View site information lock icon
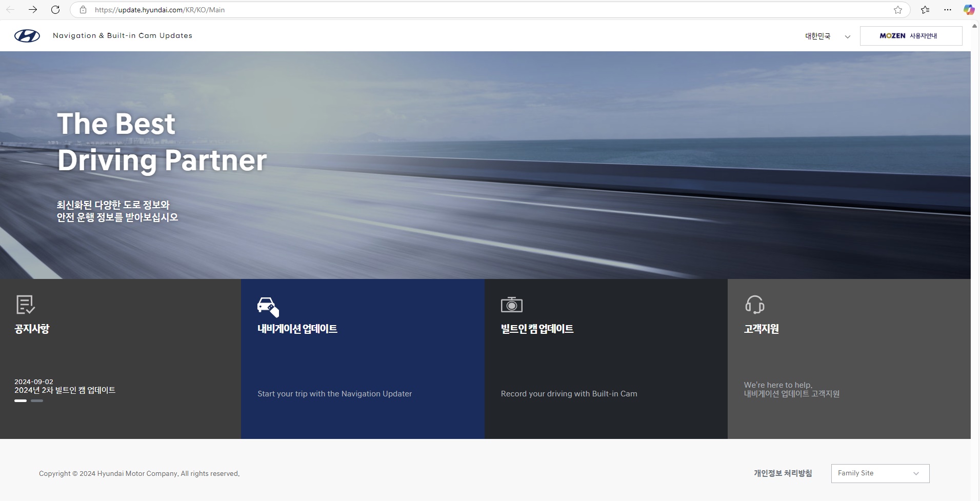The image size is (980, 501). (83, 10)
